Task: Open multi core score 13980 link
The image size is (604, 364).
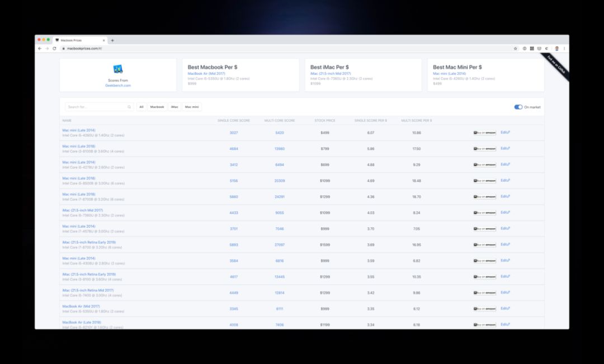Action: [280, 149]
